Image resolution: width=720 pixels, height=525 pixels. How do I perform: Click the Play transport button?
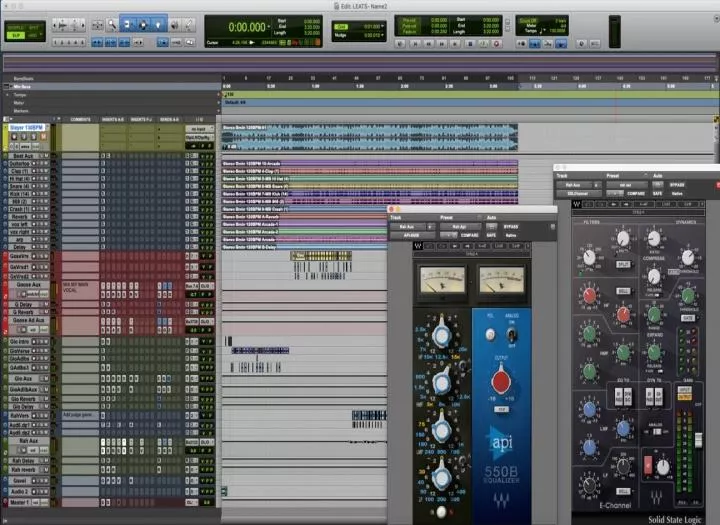[x=483, y=44]
